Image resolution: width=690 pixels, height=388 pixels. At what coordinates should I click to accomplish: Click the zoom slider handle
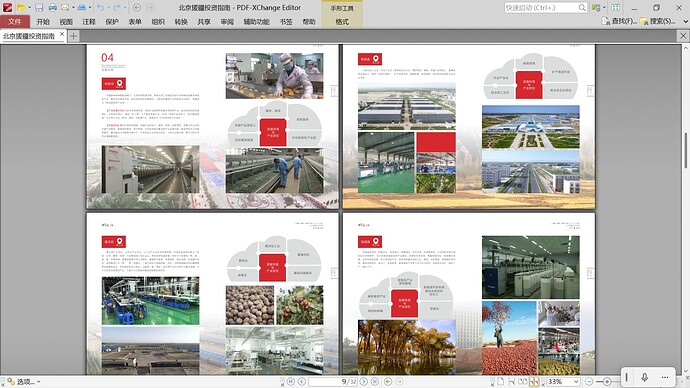(x=607, y=381)
